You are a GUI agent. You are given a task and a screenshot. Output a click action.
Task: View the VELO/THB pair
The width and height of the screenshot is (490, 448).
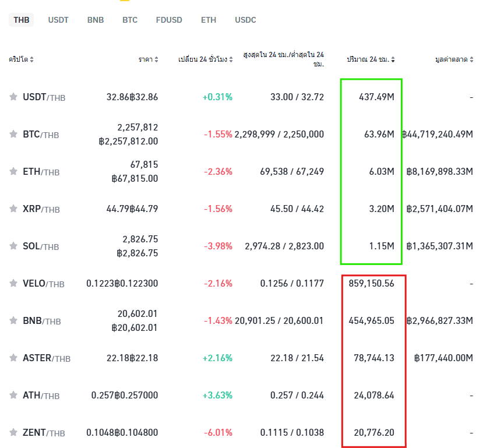pyautogui.click(x=44, y=283)
